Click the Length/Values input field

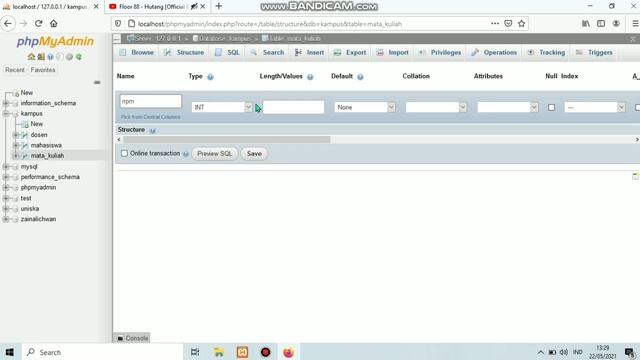click(293, 107)
